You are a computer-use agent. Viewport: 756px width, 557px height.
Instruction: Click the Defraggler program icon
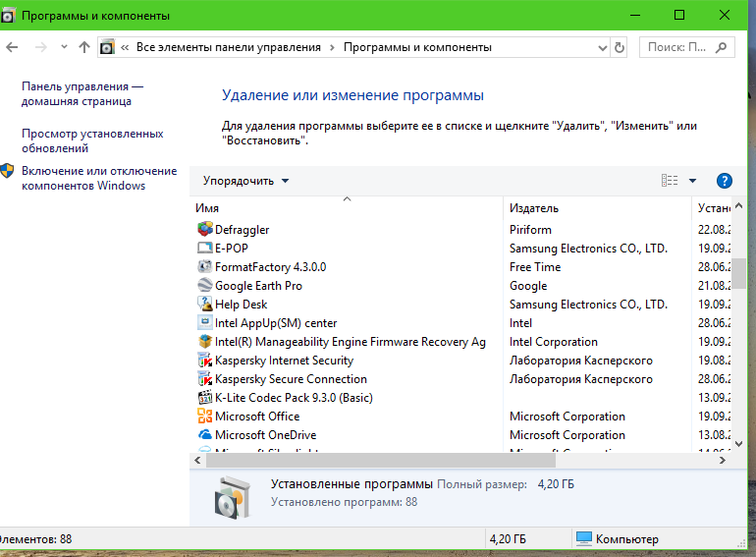point(205,229)
